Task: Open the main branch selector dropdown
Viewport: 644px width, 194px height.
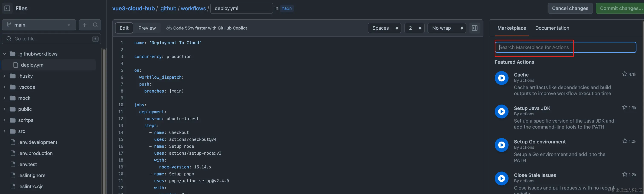Action: pos(39,25)
